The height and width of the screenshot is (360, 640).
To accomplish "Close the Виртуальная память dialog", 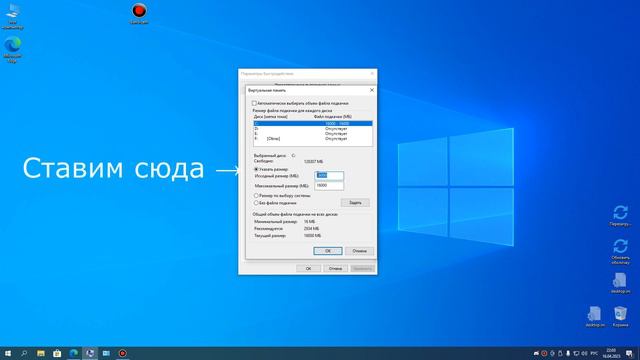I will coord(371,90).
